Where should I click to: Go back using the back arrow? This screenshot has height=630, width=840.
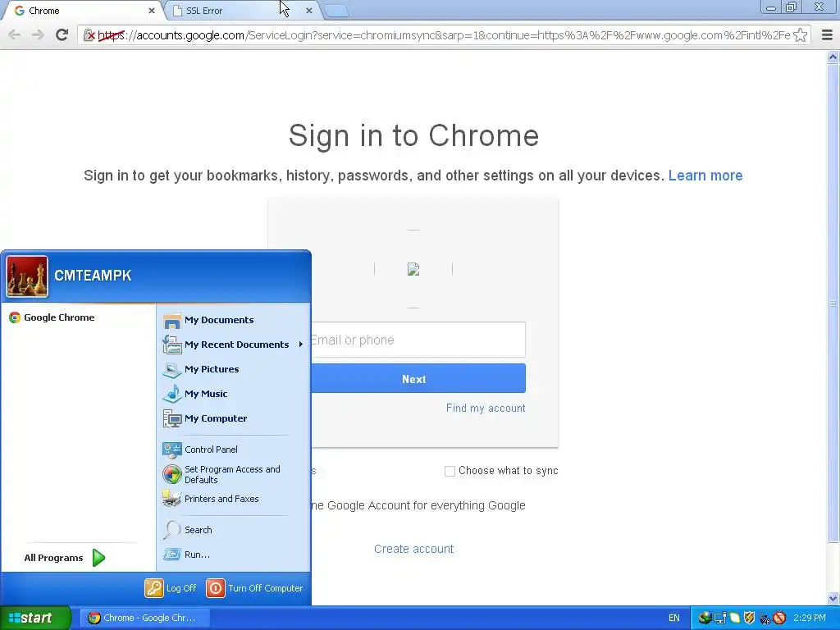tap(15, 34)
